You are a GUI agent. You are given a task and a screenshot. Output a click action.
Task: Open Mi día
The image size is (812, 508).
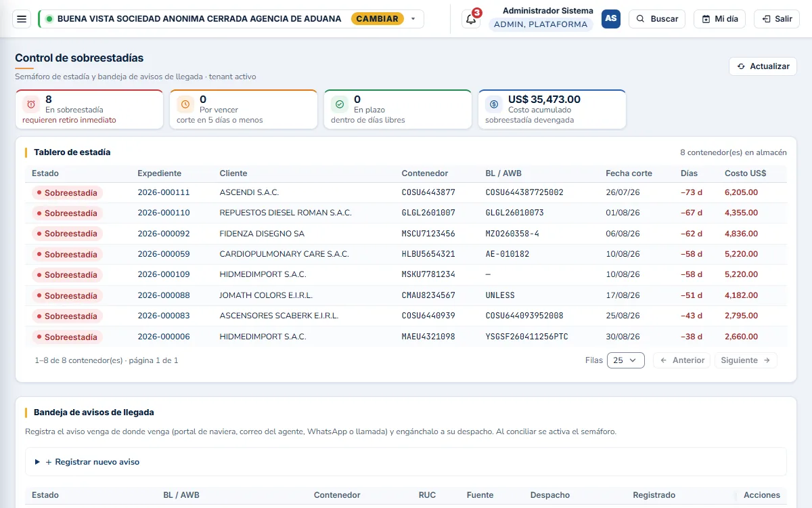(719, 19)
